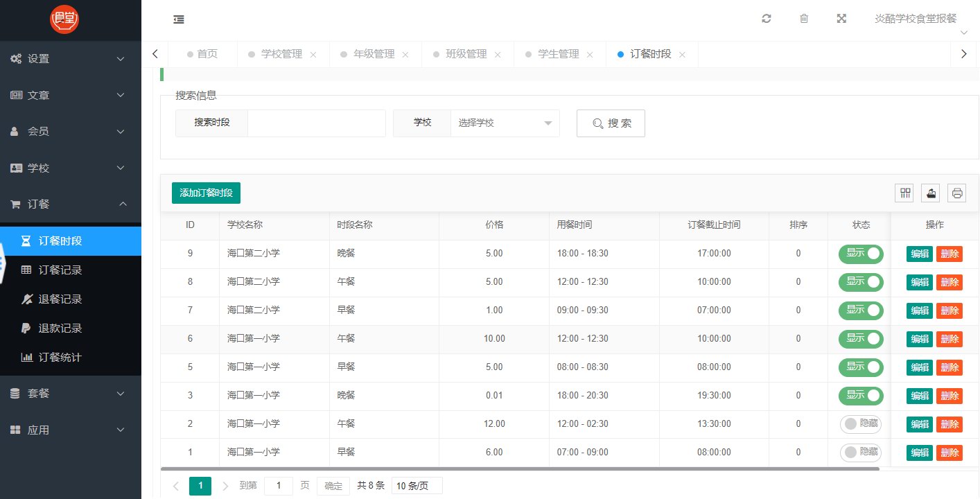Image resolution: width=980 pixels, height=499 pixels.
Task: Toggle 显示 switch for ID 8 row
Action: pyautogui.click(x=861, y=282)
